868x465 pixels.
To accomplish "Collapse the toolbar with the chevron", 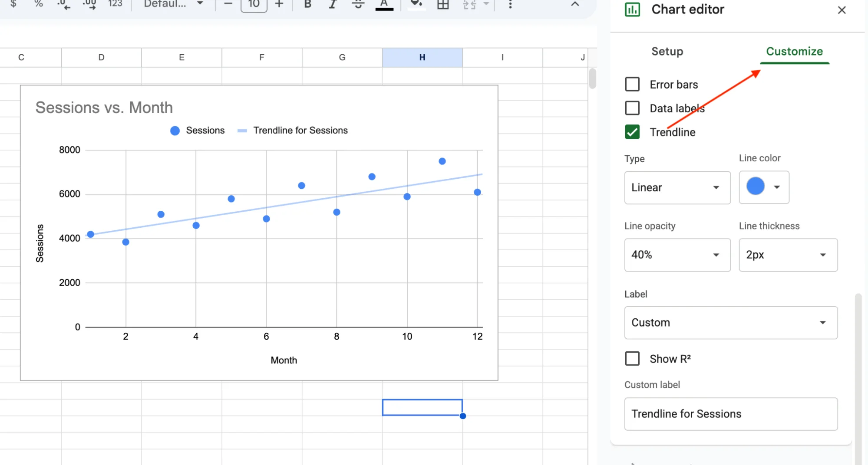I will 574,4.
